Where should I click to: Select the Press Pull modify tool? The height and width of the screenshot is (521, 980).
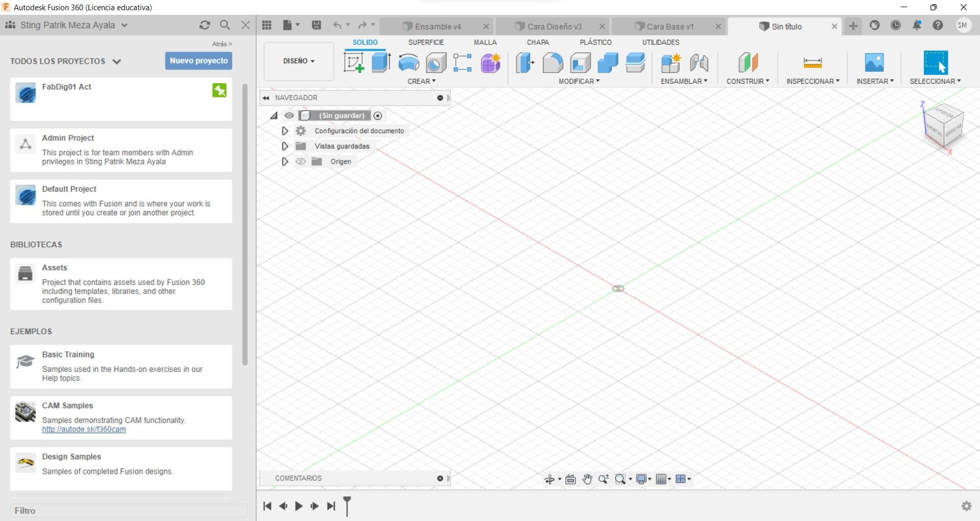pyautogui.click(x=525, y=63)
